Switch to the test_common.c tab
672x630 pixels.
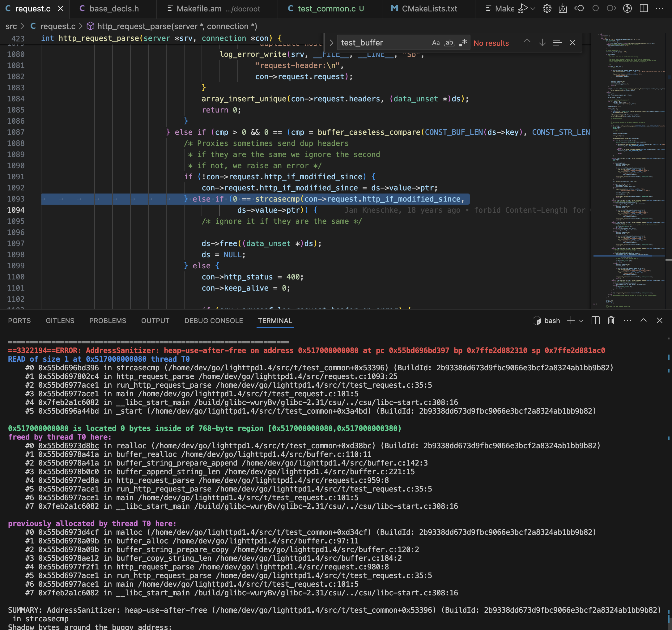coord(327,9)
